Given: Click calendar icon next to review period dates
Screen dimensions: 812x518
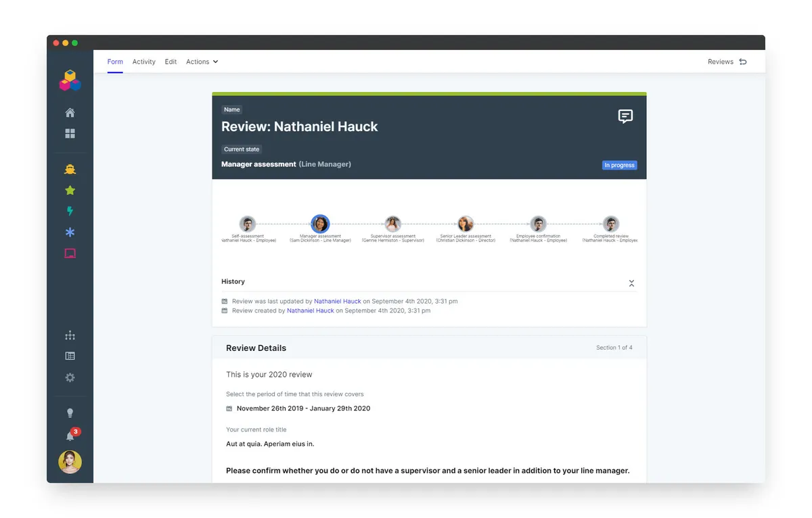Looking at the screenshot, I should coord(229,408).
